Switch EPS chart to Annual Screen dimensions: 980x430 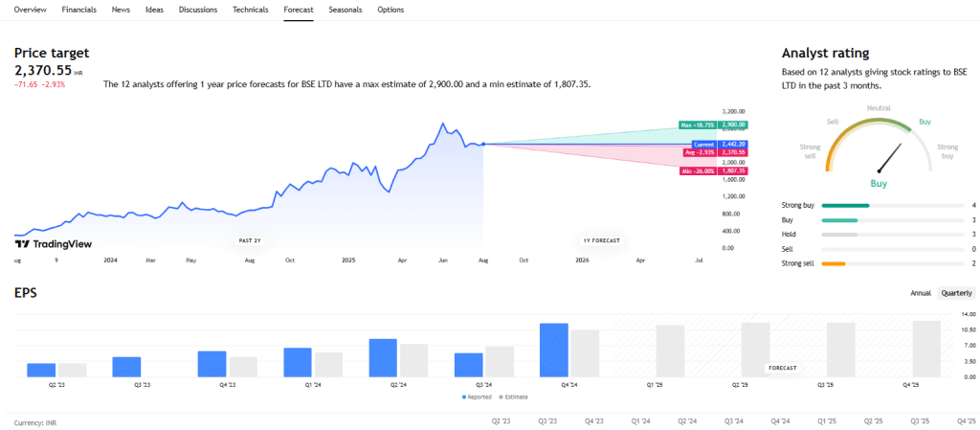pos(922,293)
